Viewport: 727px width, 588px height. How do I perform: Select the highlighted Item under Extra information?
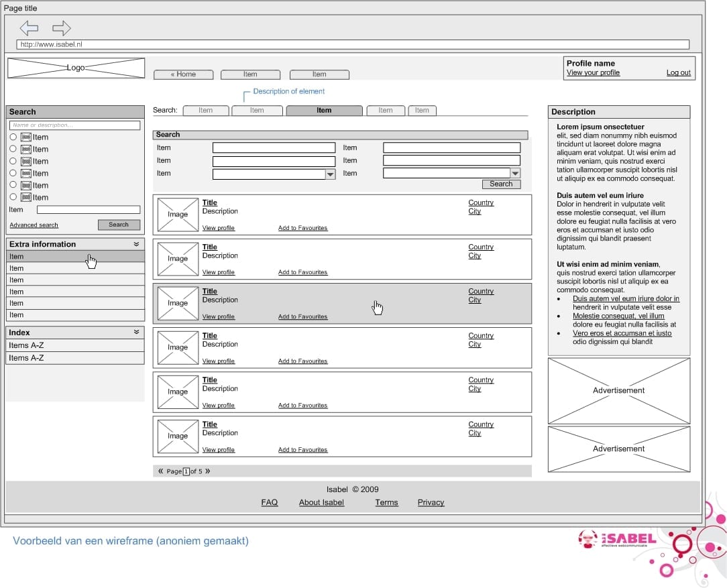coord(75,256)
